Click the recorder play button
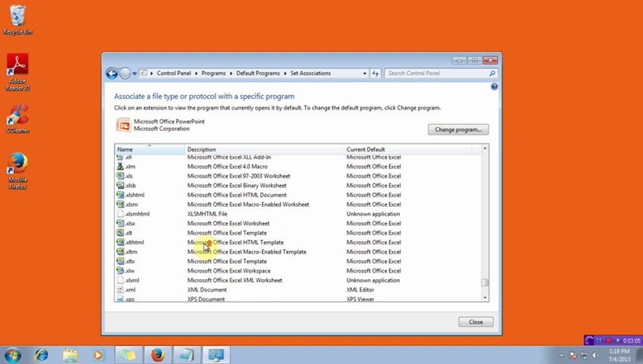This screenshot has width=643, height=364. 618,340
